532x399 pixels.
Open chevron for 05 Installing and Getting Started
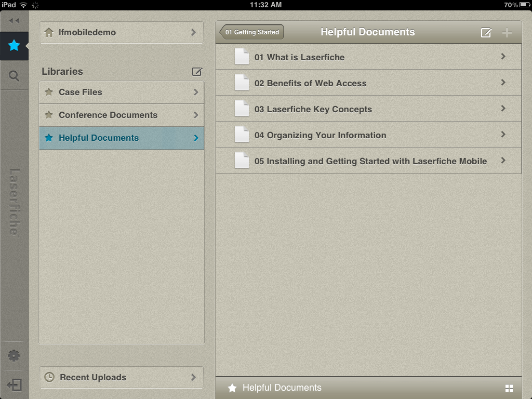[x=503, y=161]
